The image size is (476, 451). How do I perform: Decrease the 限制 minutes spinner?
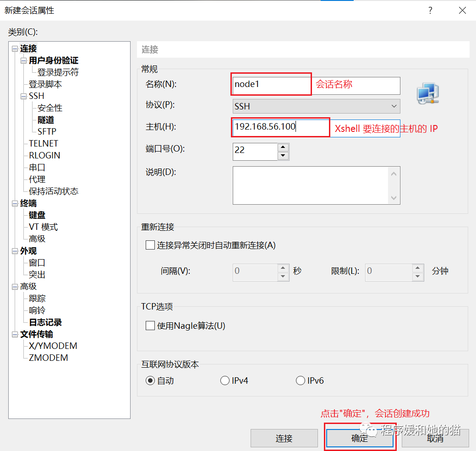coord(418,276)
